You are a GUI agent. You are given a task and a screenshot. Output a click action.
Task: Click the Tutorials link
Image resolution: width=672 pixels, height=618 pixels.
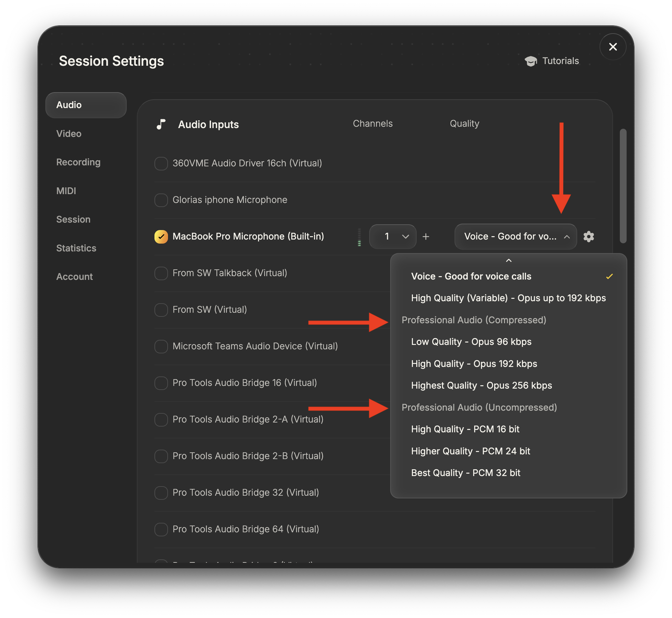tap(560, 61)
